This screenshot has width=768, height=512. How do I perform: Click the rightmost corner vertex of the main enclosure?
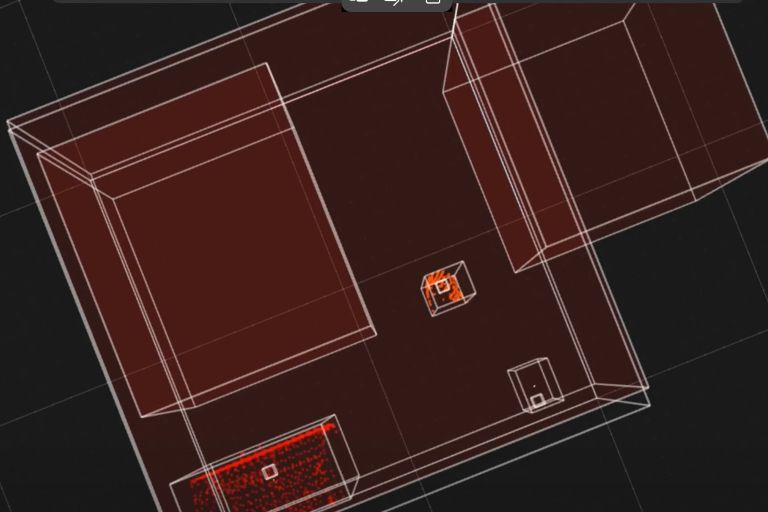[x=649, y=389]
